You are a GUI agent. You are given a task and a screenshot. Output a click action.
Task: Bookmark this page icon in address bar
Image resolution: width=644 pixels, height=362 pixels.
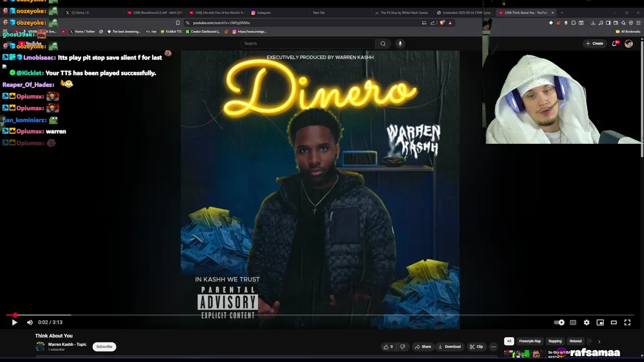(178, 23)
